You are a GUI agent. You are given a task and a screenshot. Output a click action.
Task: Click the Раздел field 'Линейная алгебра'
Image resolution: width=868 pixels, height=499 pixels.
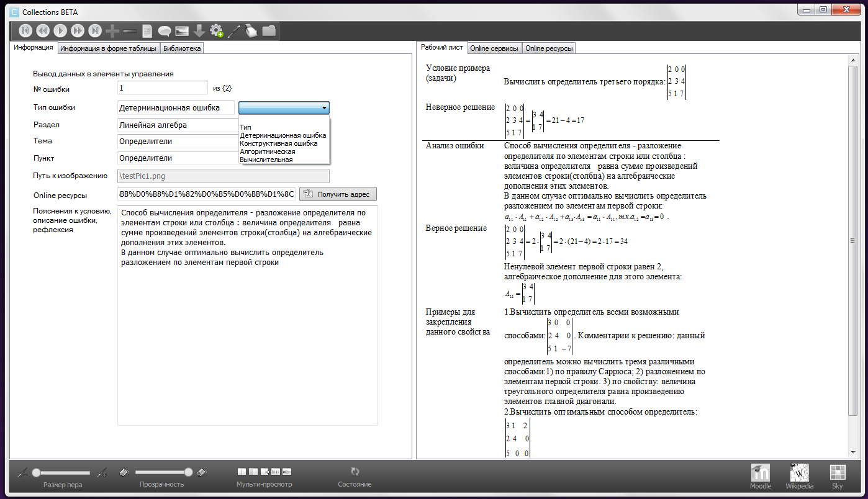pyautogui.click(x=178, y=125)
